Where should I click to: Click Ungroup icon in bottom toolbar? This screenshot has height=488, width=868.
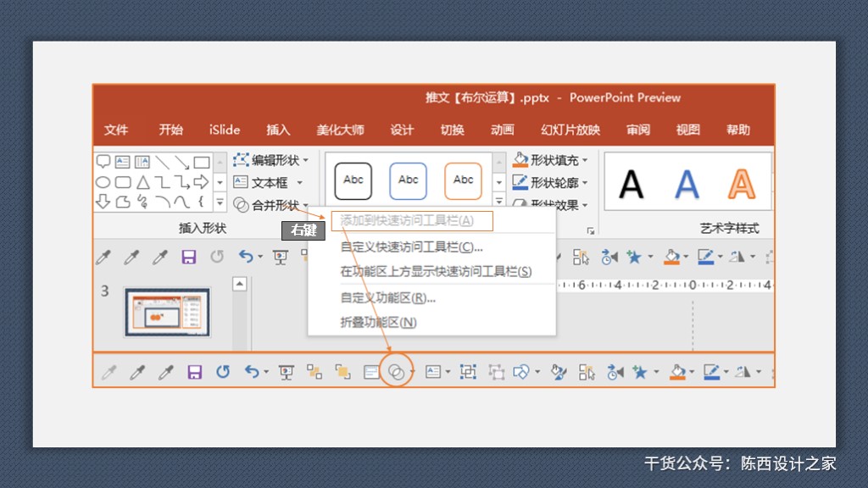click(497, 372)
